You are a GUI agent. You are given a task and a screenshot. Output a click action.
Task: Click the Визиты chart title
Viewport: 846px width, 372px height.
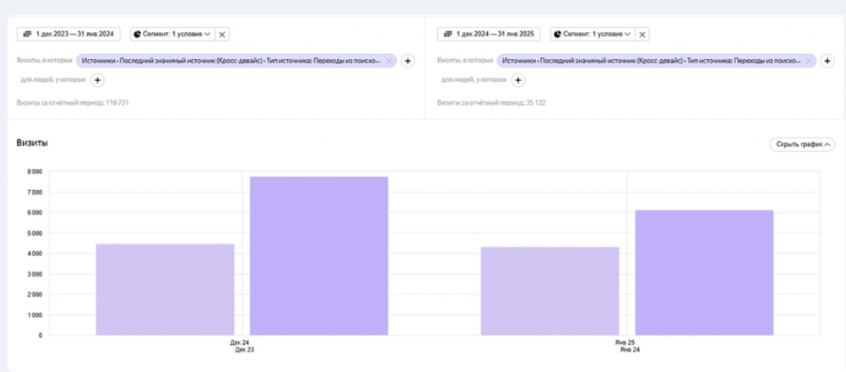32,143
